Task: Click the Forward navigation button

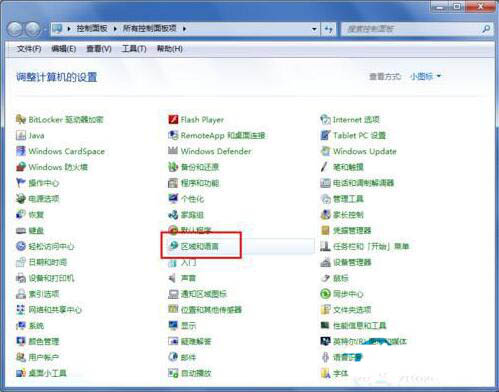Action: point(33,29)
